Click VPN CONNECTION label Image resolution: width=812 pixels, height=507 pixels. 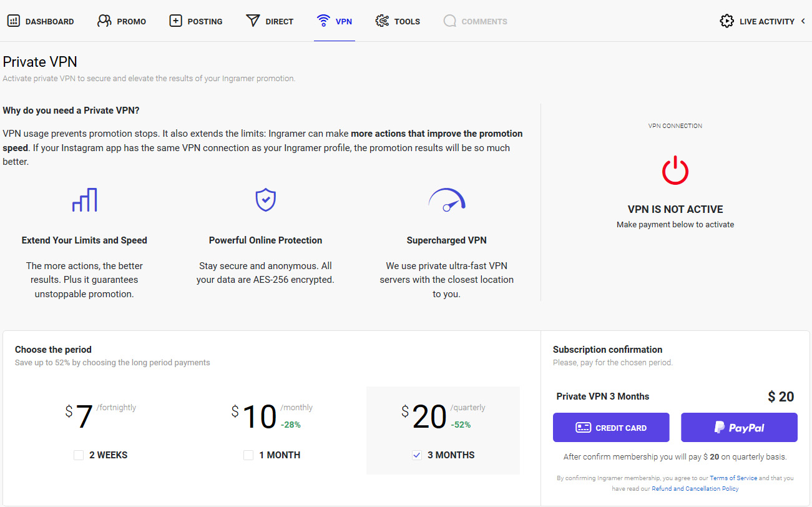tap(675, 126)
